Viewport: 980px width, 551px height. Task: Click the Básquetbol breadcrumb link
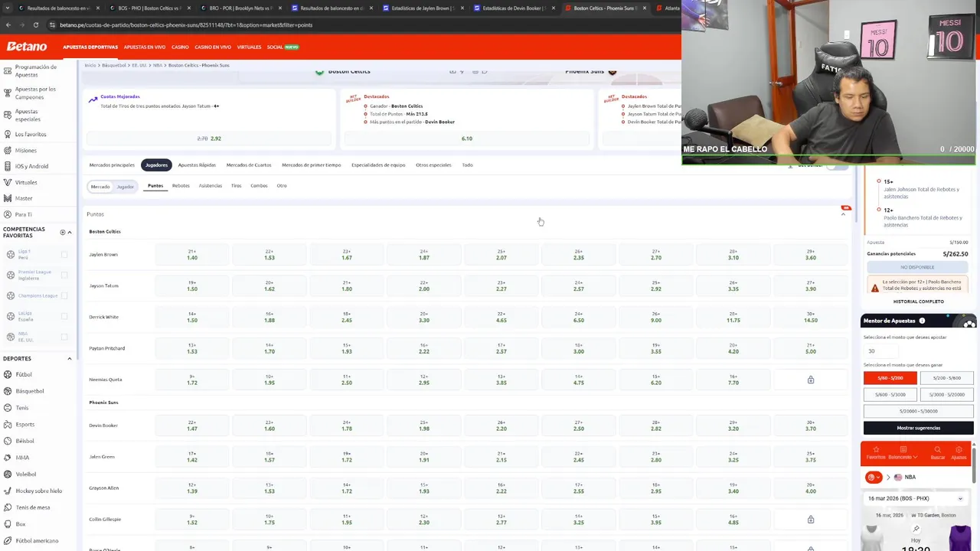[114, 65]
